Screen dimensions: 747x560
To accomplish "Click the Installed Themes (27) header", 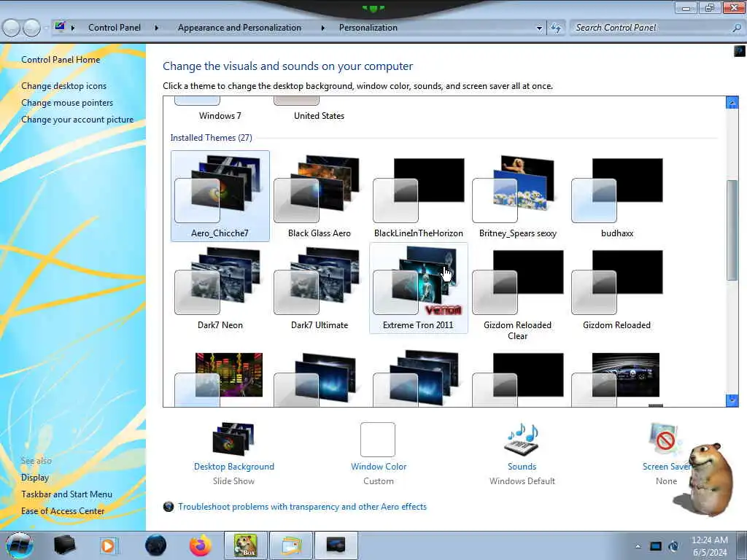I will (211, 138).
